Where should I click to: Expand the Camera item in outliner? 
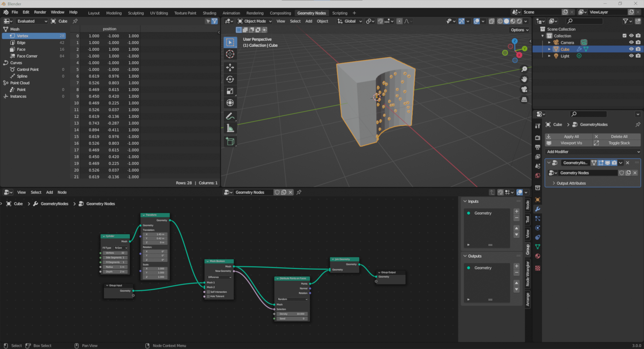click(x=549, y=43)
